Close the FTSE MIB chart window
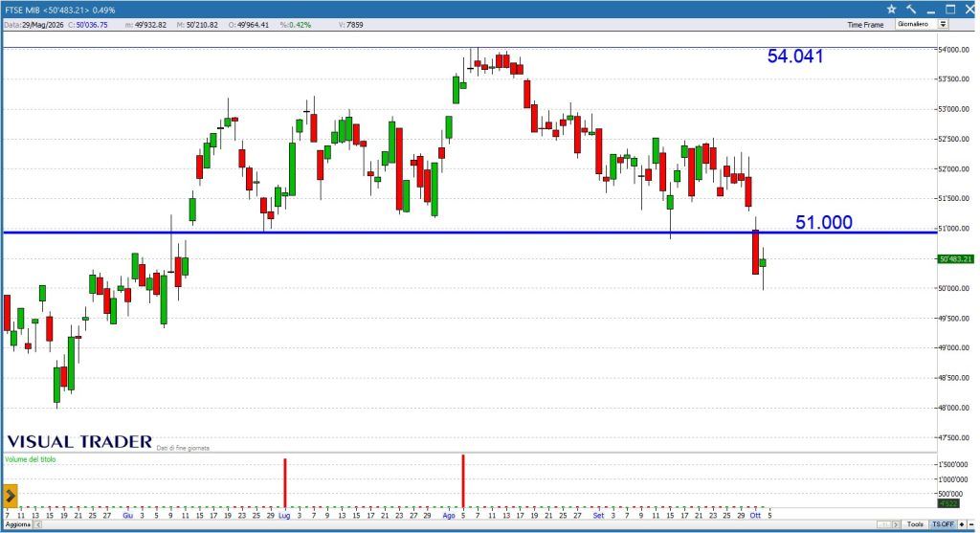Image resolution: width=980 pixels, height=533 pixels. [969, 10]
